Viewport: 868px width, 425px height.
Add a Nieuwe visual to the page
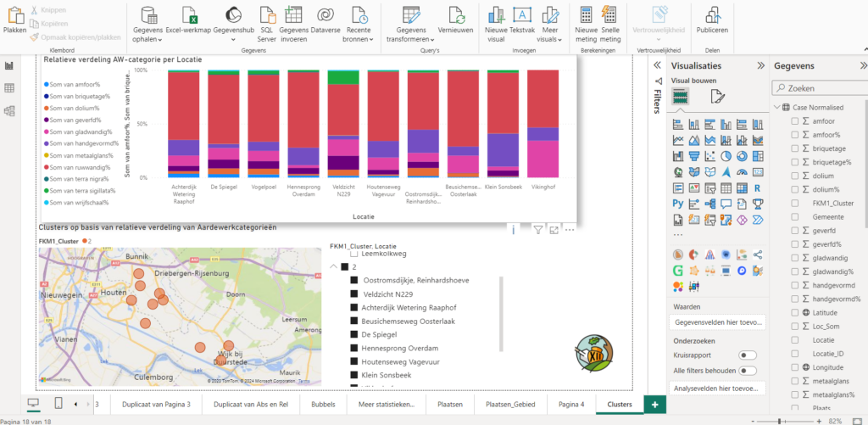[495, 16]
